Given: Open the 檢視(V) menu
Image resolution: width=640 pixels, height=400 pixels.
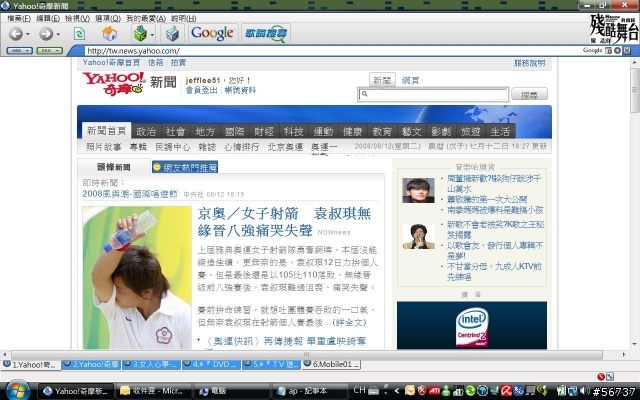Looking at the screenshot, I should (x=77, y=18).
